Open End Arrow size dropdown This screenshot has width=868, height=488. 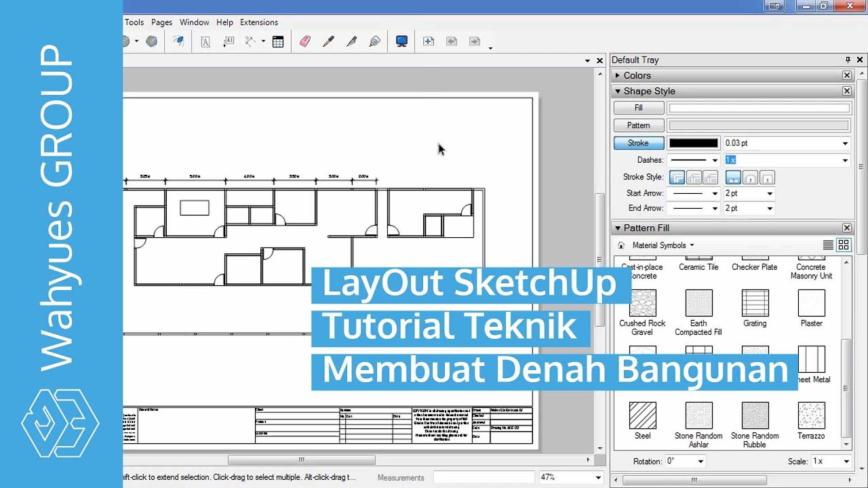(x=770, y=208)
